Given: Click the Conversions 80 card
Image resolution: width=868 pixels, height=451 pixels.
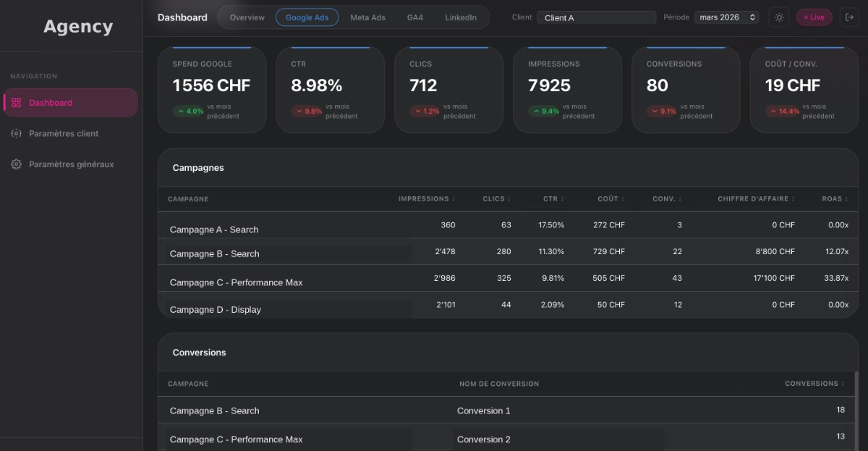Looking at the screenshot, I should pos(686,90).
